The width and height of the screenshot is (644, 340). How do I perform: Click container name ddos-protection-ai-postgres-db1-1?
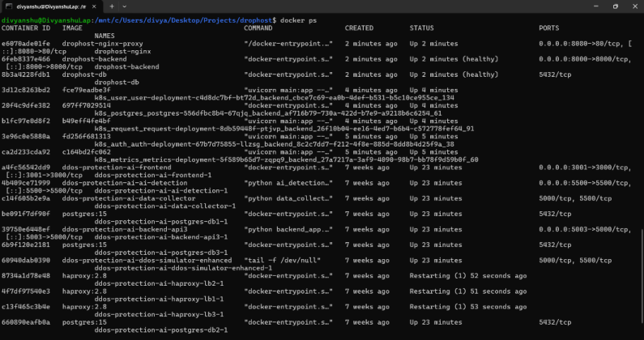[x=161, y=222]
